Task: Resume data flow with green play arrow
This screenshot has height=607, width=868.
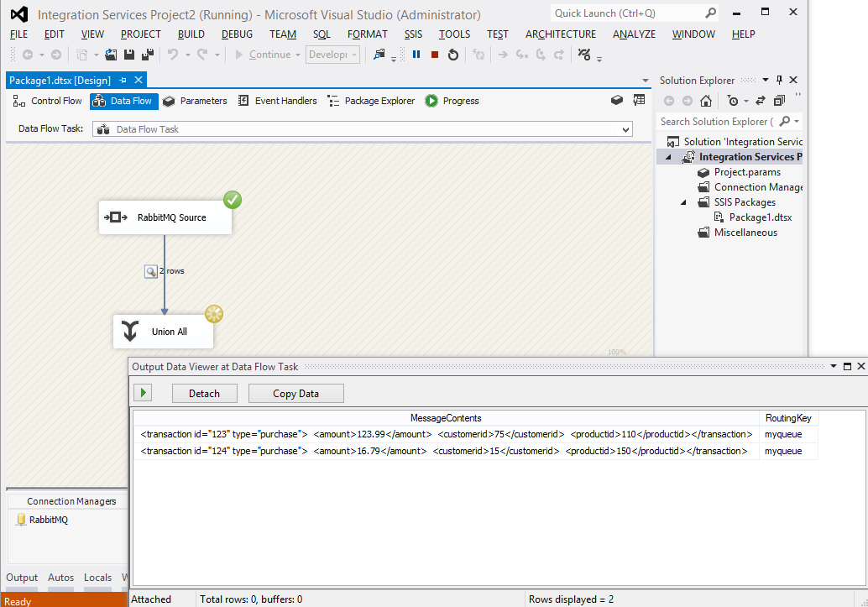Action: click(x=143, y=393)
